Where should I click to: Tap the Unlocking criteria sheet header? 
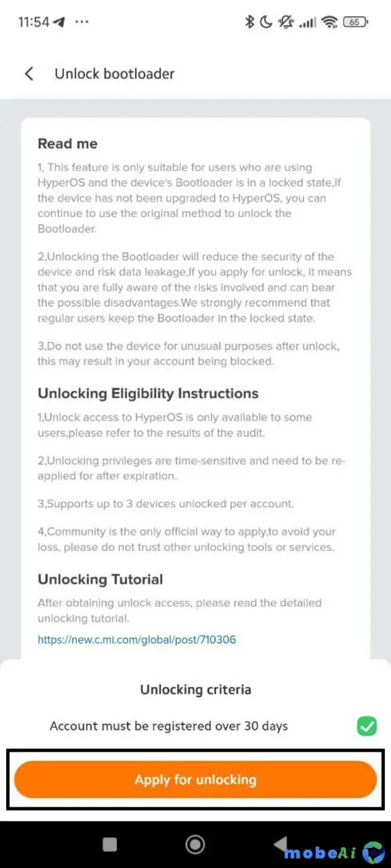pyautogui.click(x=195, y=689)
